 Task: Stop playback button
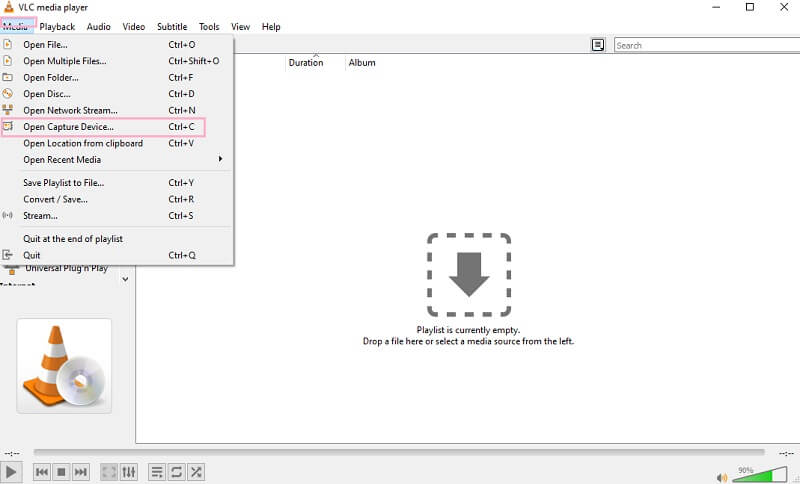[x=61, y=472]
